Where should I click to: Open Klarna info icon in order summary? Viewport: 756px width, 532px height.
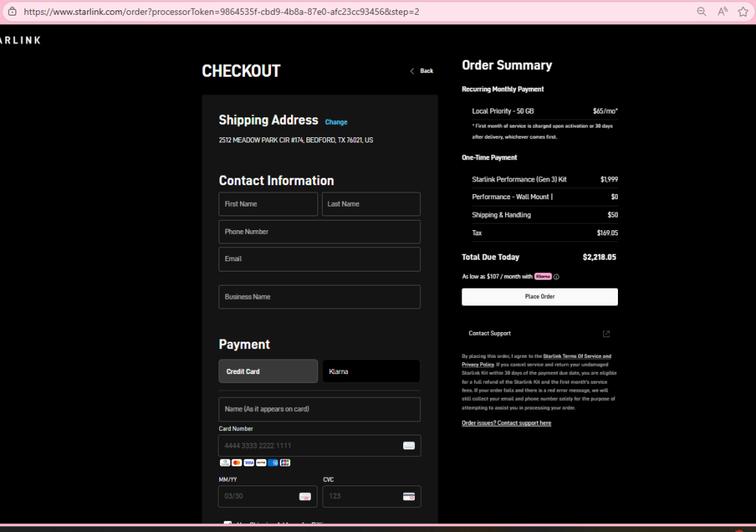pyautogui.click(x=557, y=277)
